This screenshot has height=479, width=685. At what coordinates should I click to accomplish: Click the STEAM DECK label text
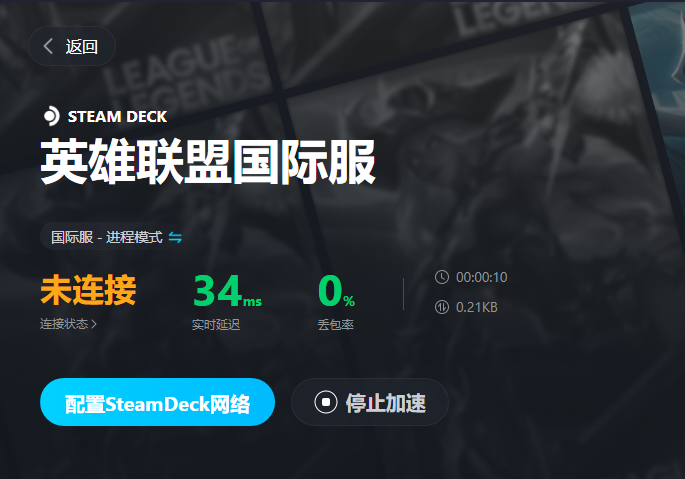[117, 117]
